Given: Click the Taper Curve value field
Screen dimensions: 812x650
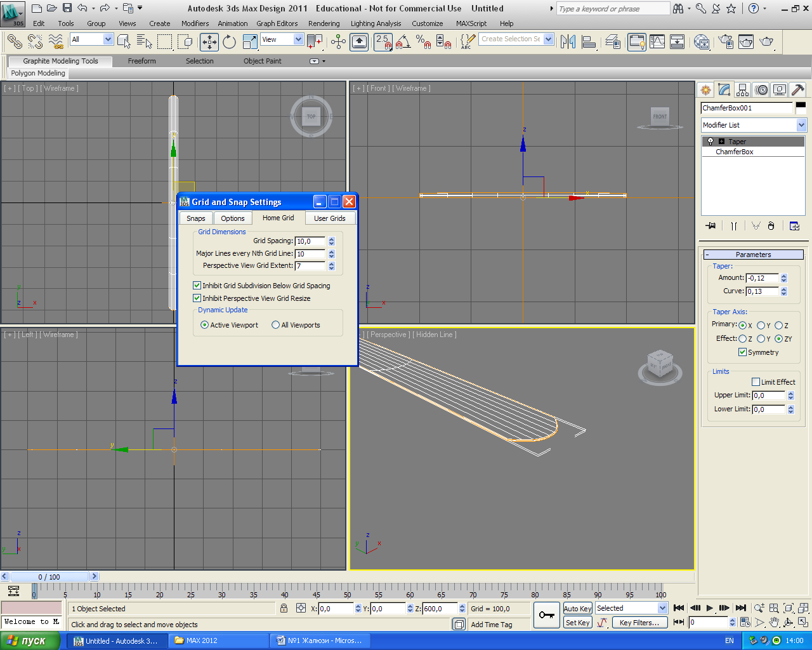Looking at the screenshot, I should pos(762,291).
